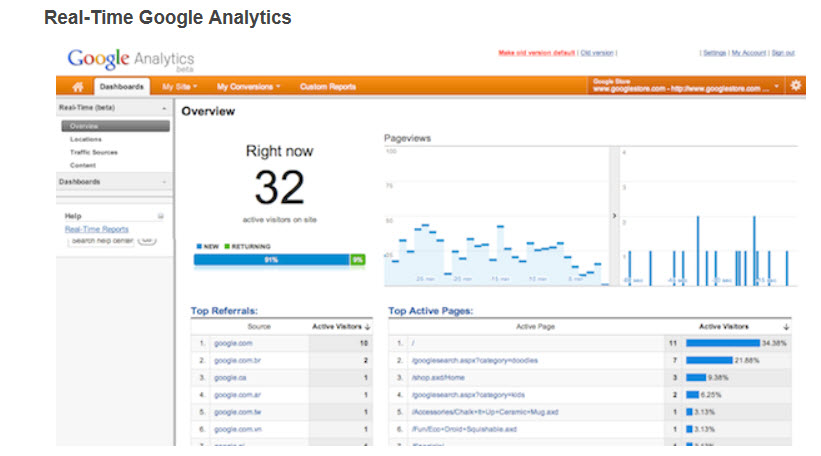Click the per-second Pageviews bar chart
The height and width of the screenshot is (456, 821).
pos(708,216)
